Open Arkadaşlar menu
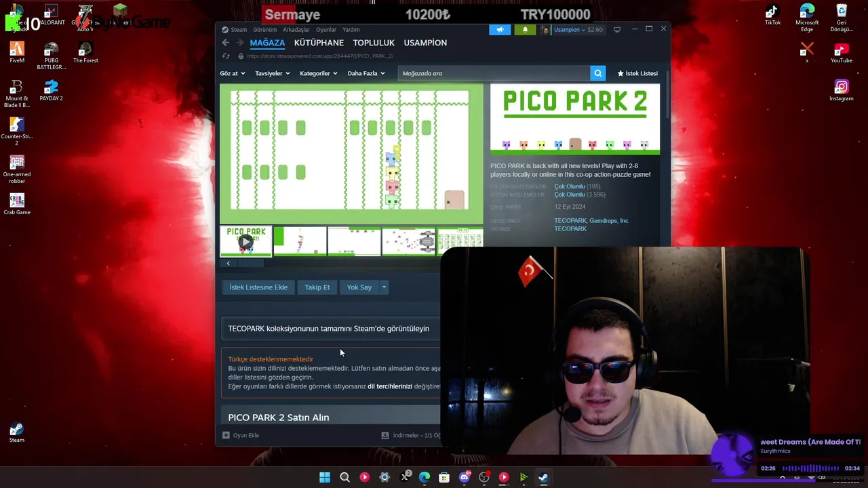This screenshot has width=868, height=488. [296, 30]
